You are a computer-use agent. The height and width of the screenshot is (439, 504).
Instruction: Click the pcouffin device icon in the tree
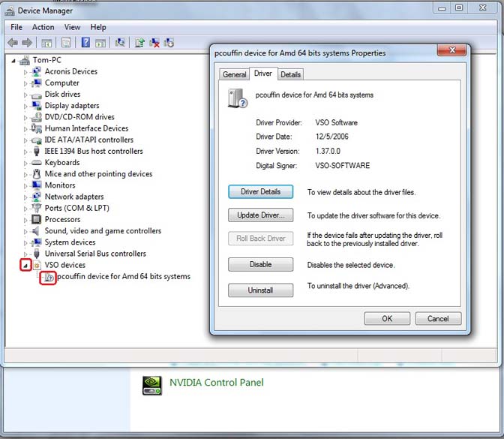[x=48, y=276]
